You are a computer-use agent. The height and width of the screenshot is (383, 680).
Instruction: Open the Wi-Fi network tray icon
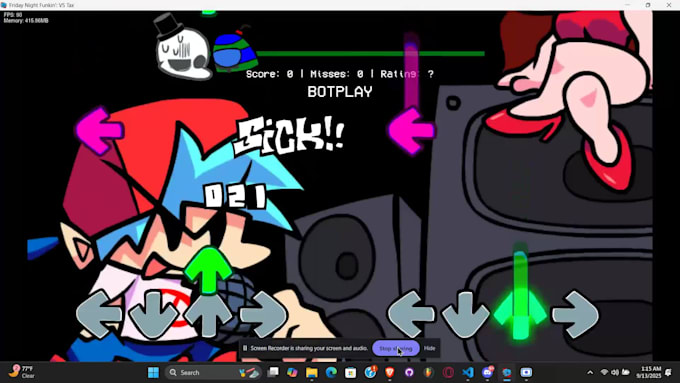pos(604,373)
